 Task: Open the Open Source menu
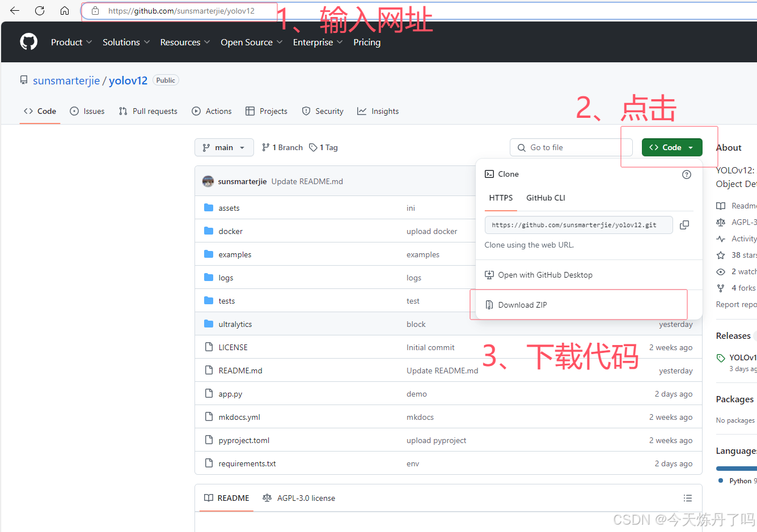252,42
